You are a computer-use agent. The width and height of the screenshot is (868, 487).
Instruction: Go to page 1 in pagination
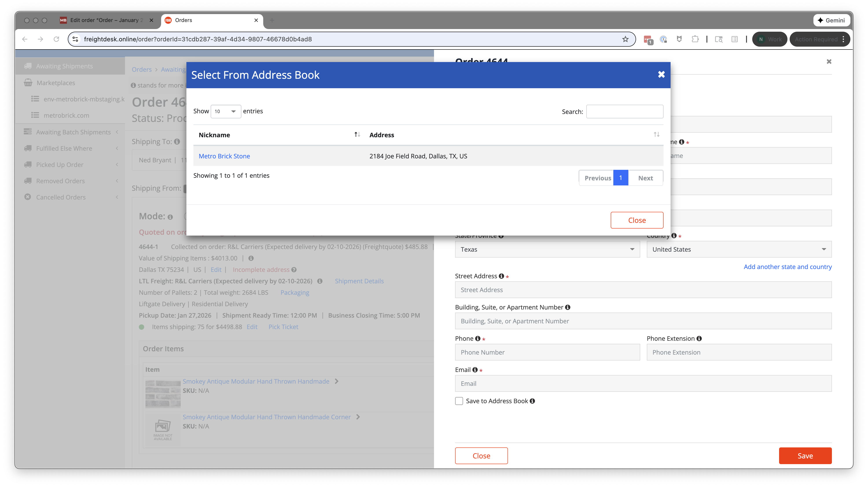[620, 178]
